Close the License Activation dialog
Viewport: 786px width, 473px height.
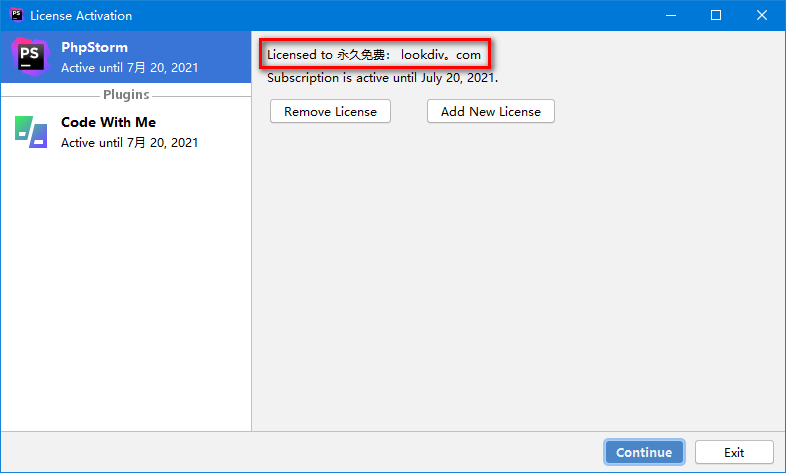tap(762, 16)
